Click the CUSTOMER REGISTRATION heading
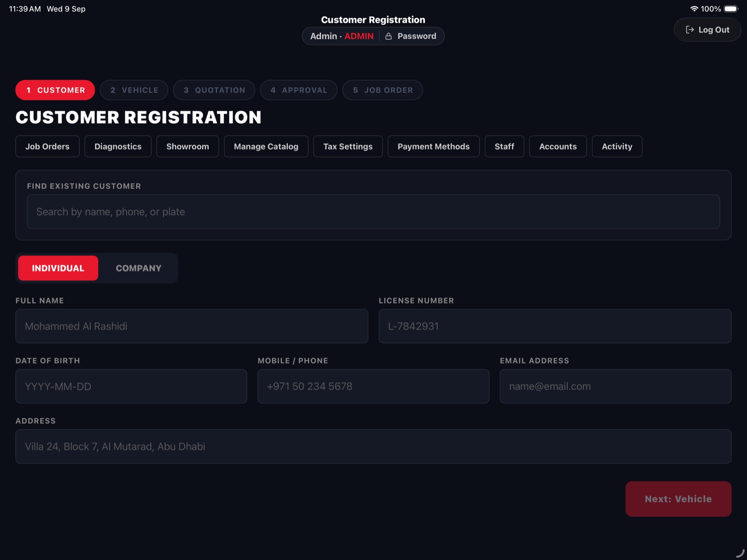 [x=139, y=117]
